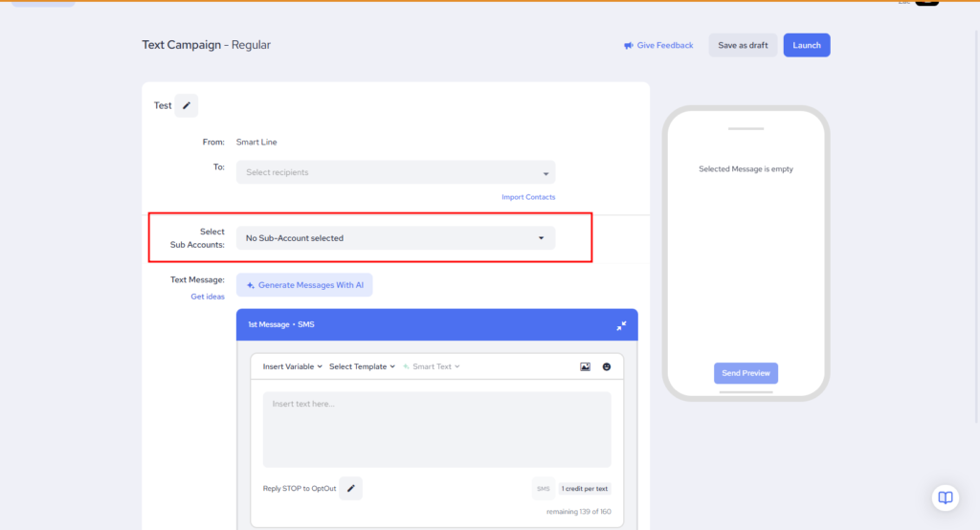Image resolution: width=980 pixels, height=530 pixels.
Task: Save the campaign as draft
Action: [743, 45]
